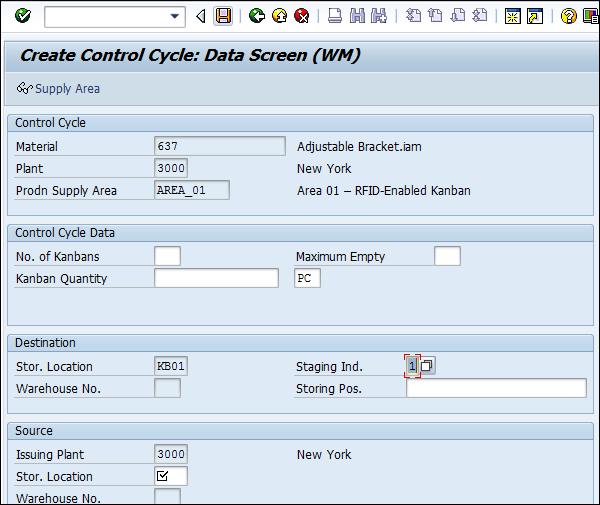Image resolution: width=600 pixels, height=505 pixels.
Task: Click the Find binoculars icon
Action: point(357,16)
